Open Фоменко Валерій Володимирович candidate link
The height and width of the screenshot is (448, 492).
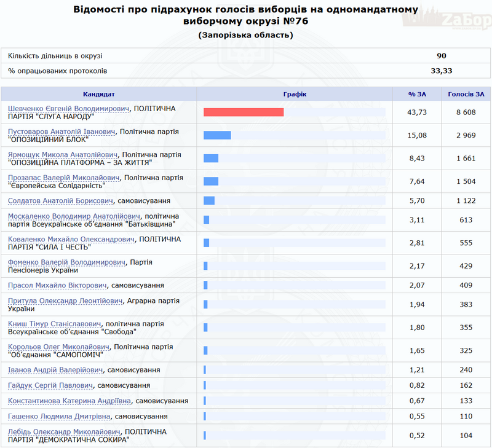coord(66,262)
